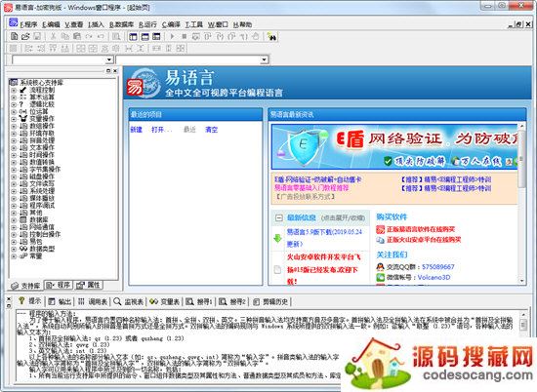Screen dimensions: 537x392
Task: Switch to the 调用表 tab
Action: (x=93, y=301)
